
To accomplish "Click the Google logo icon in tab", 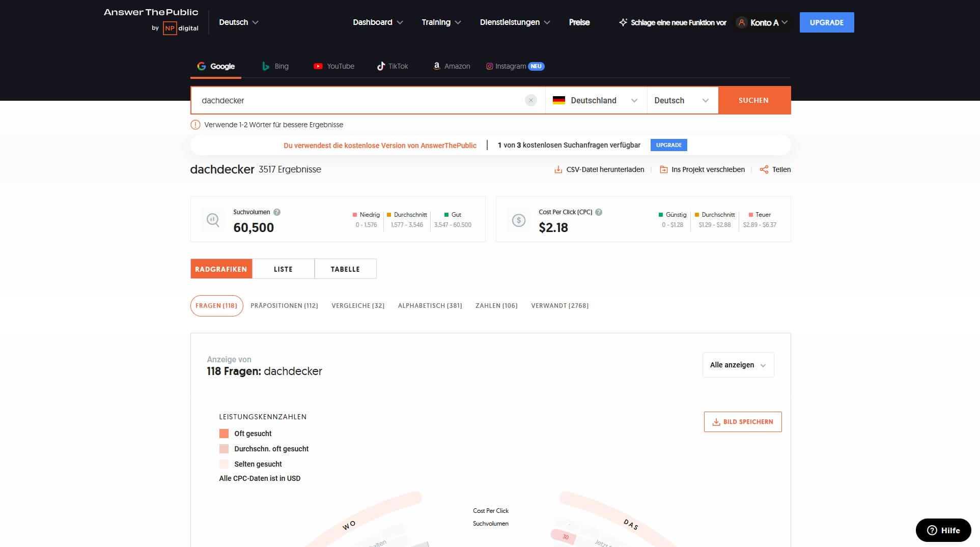I will [202, 66].
